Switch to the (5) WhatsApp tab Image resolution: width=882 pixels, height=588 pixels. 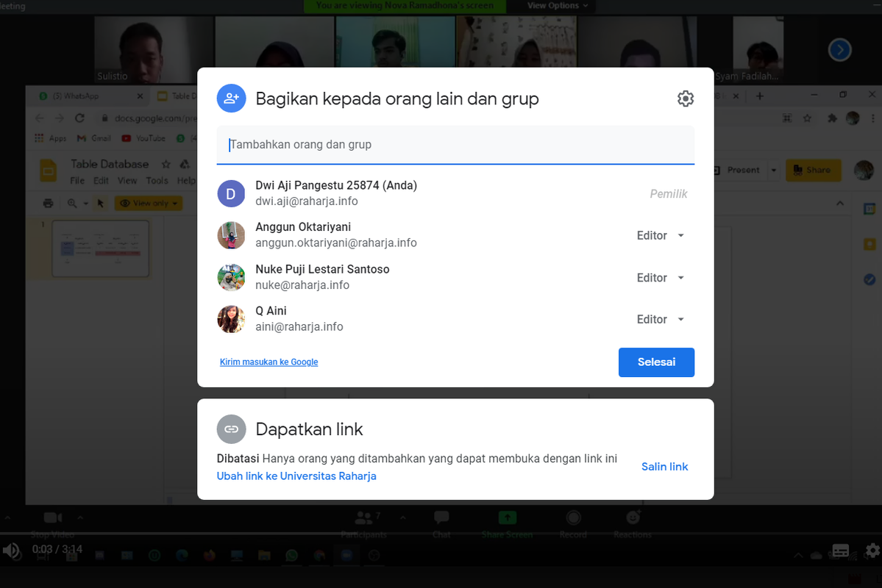[85, 96]
